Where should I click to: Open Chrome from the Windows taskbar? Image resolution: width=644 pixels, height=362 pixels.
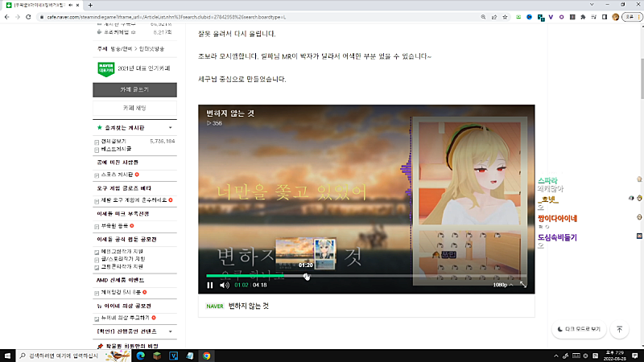pyautogui.click(x=207, y=355)
